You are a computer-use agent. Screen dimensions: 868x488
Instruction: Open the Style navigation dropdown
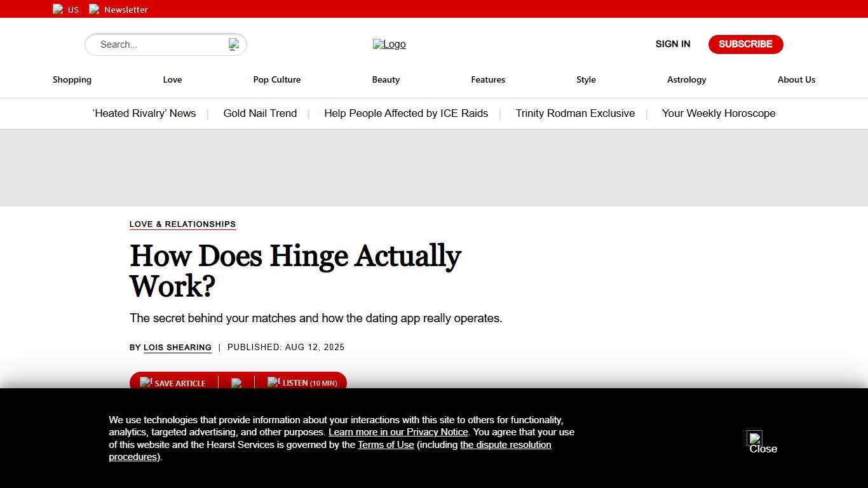pos(586,79)
